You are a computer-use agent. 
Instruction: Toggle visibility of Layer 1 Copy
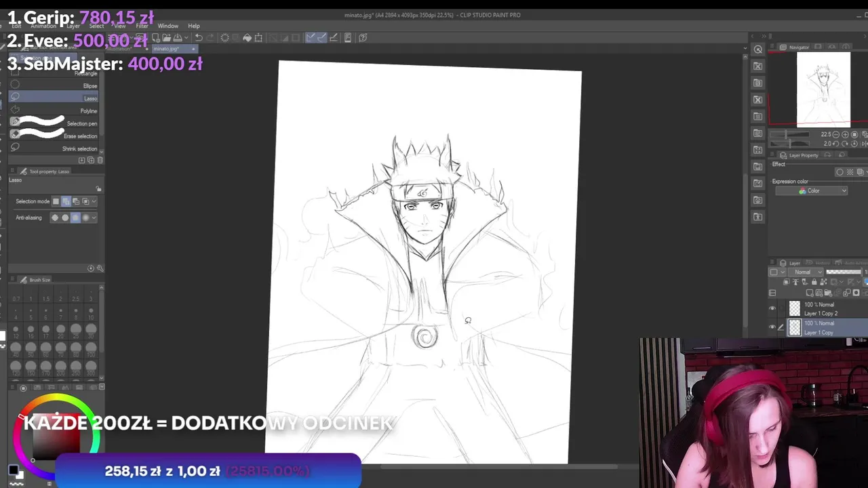772,327
